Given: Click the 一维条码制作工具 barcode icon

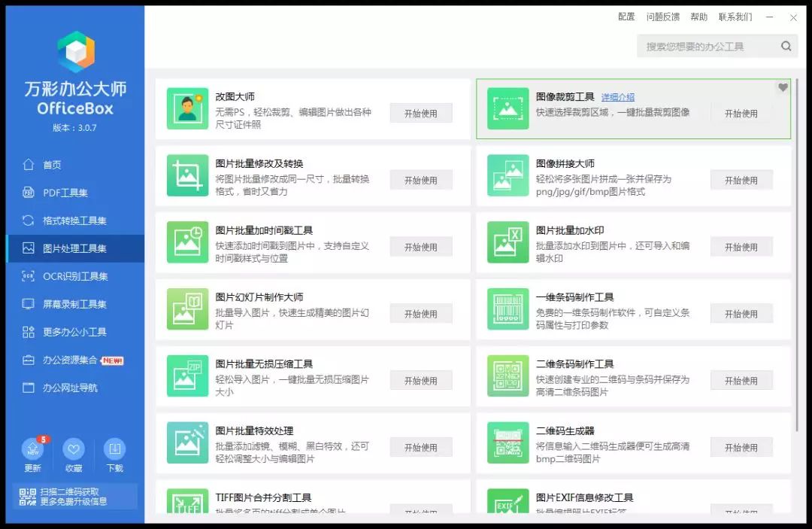Looking at the screenshot, I should tap(507, 309).
